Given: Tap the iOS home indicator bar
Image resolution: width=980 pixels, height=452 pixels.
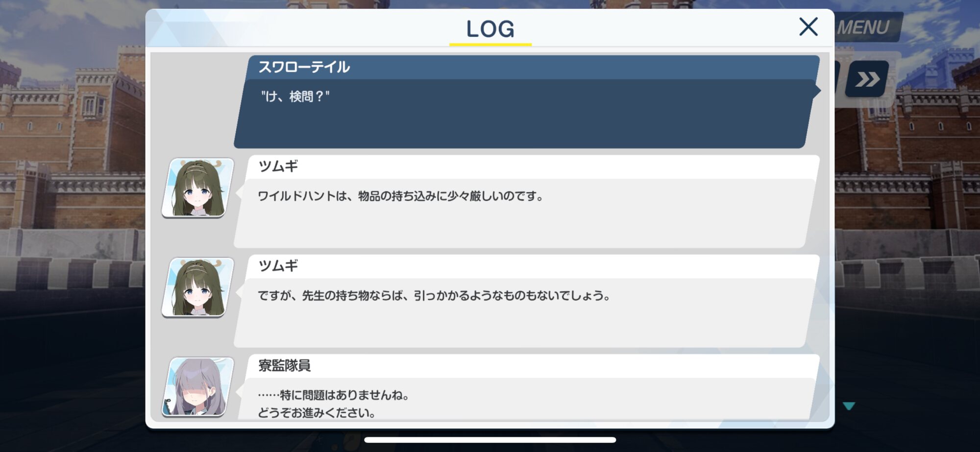Looking at the screenshot, I should [x=490, y=440].
